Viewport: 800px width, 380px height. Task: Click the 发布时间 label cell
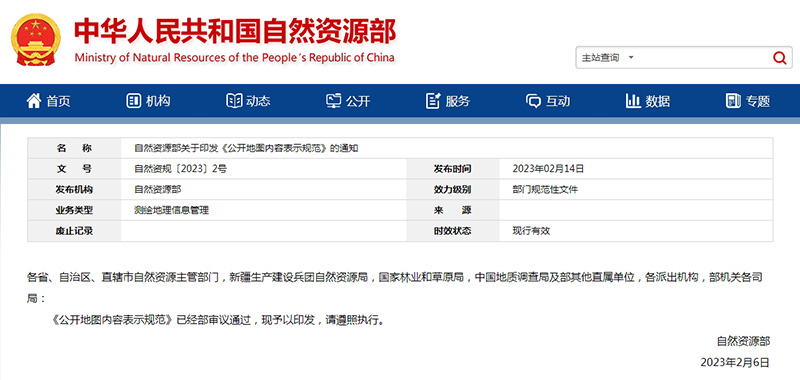[x=453, y=169]
